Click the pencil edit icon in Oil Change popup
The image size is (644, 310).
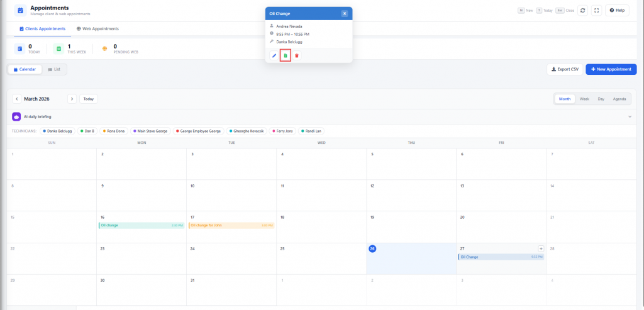pos(274,56)
